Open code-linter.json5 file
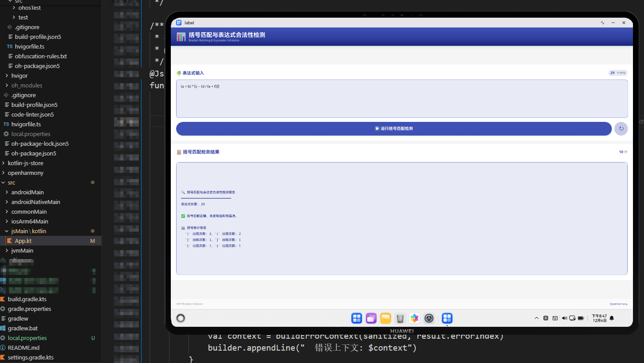This screenshot has width=644, height=363. 33,114
